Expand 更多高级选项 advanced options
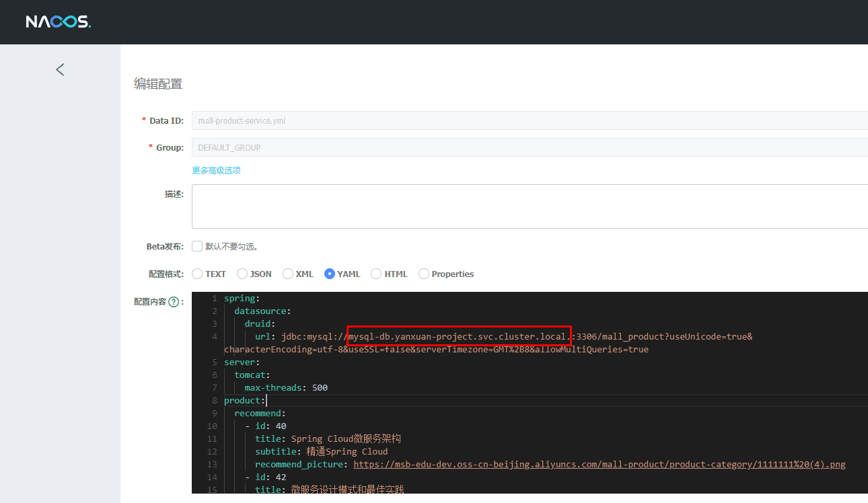The image size is (868, 503). click(216, 170)
